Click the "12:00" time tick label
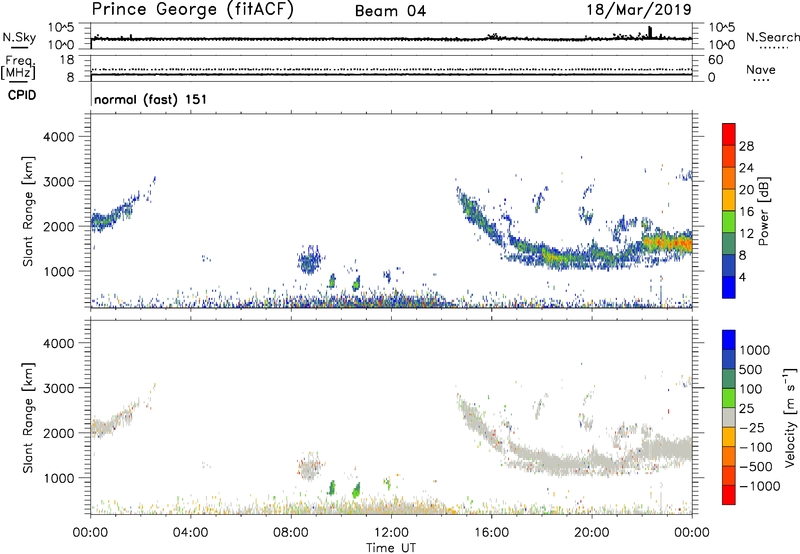The width and height of the screenshot is (800, 554). (x=391, y=533)
